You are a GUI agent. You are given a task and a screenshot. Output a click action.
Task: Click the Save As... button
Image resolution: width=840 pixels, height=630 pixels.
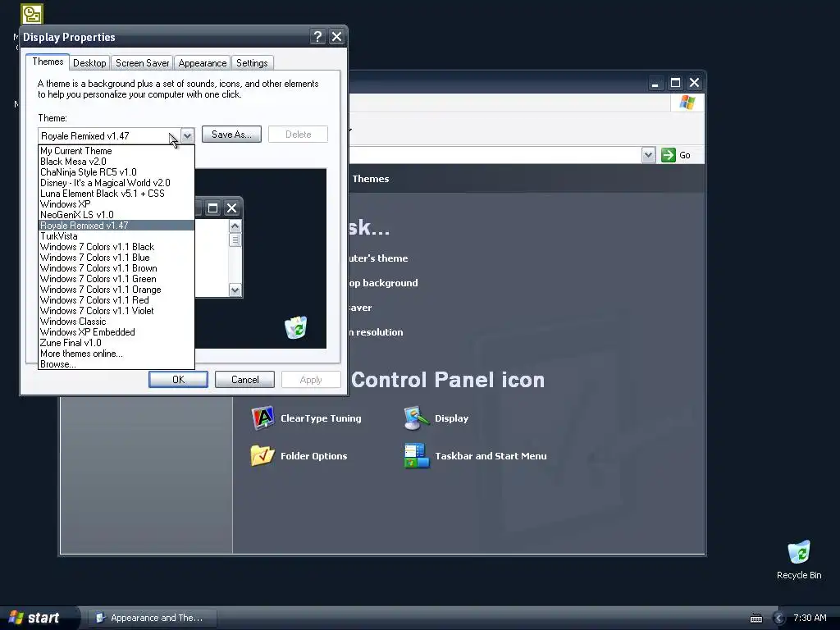[x=231, y=135]
